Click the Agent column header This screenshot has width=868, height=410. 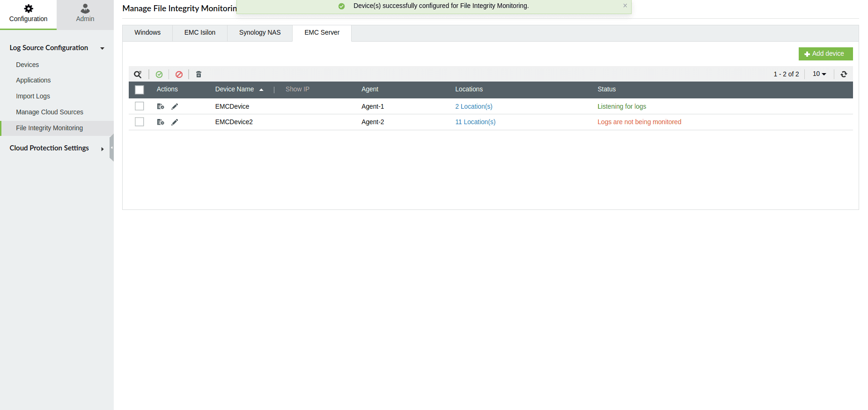370,89
